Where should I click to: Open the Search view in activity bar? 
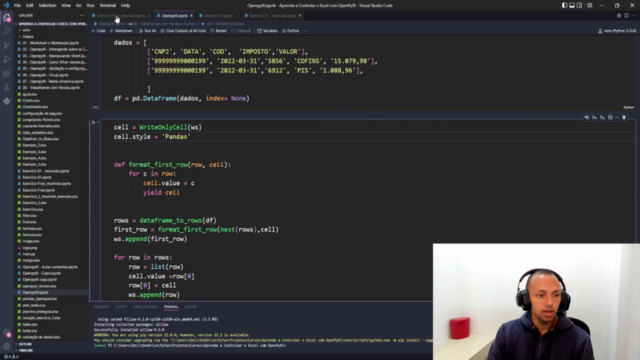coord(7,31)
